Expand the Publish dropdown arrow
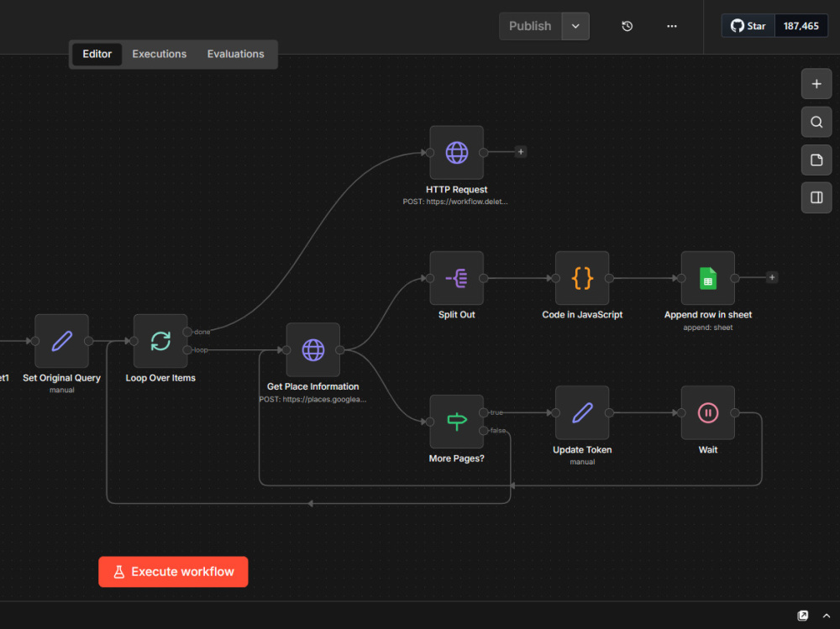Image resolution: width=840 pixels, height=629 pixels. (575, 26)
